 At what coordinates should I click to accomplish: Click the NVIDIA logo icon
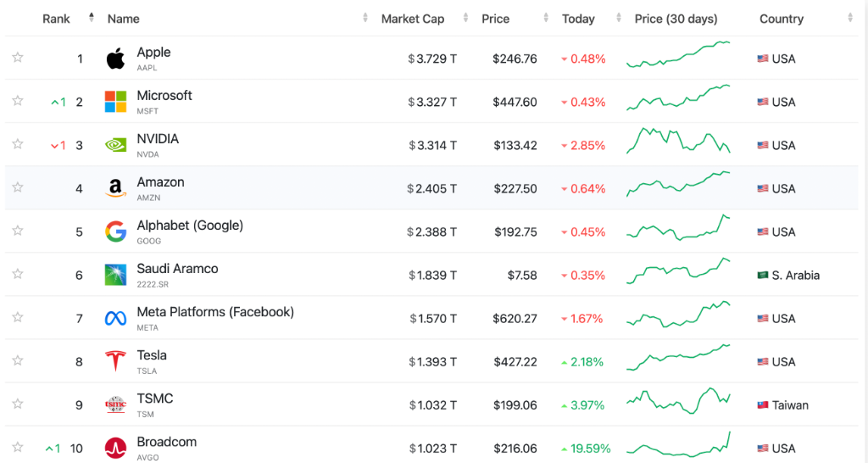(115, 145)
